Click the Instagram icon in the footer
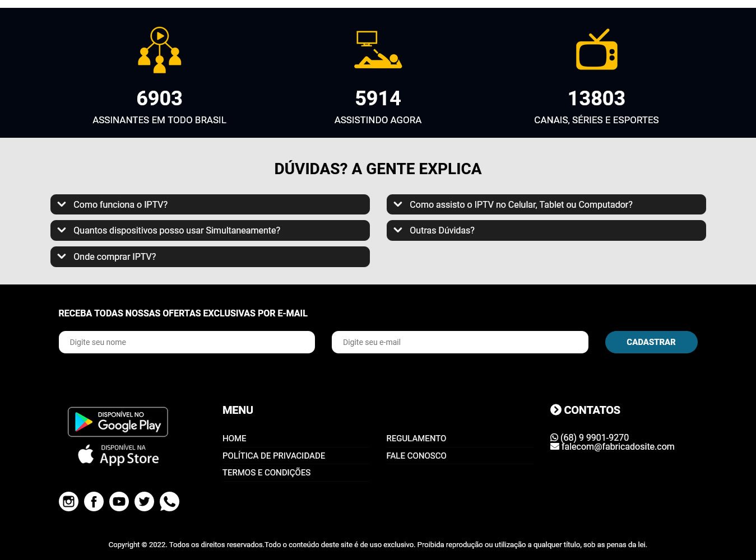Image resolution: width=756 pixels, height=560 pixels. [x=68, y=501]
